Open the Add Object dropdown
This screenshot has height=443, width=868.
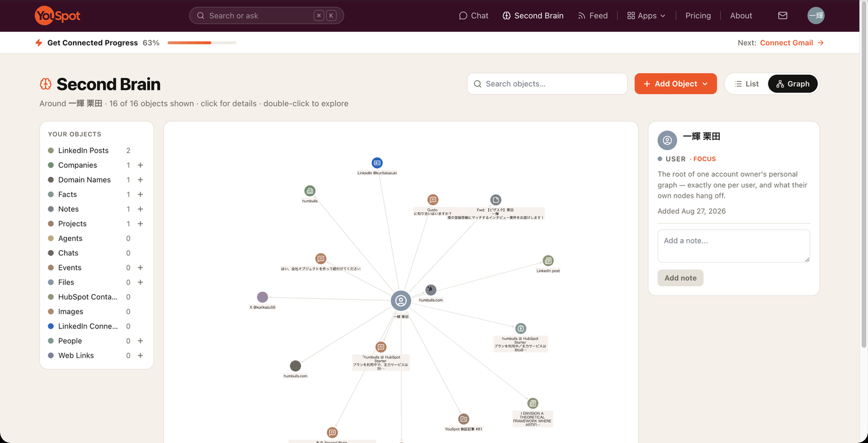point(676,84)
